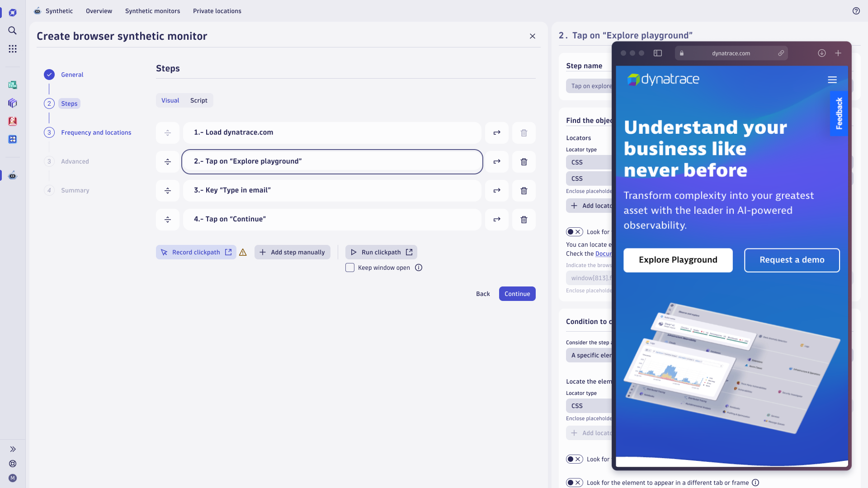868x488 pixels.
Task: Open the A specific element condition dropdown
Action: coord(589,355)
